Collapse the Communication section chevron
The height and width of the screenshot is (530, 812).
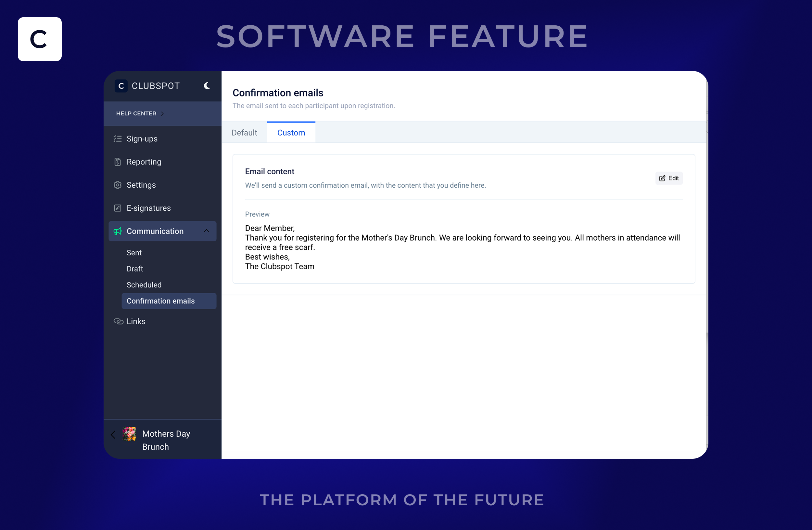207,231
